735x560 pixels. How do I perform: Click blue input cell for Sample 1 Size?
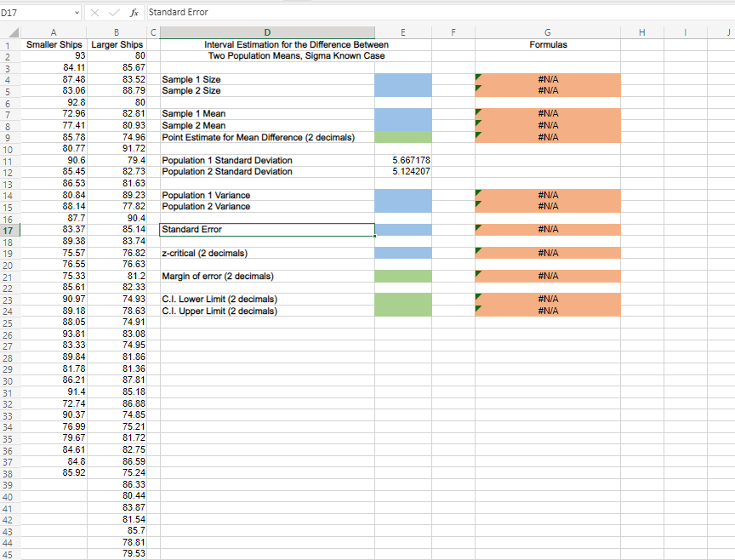coord(403,79)
